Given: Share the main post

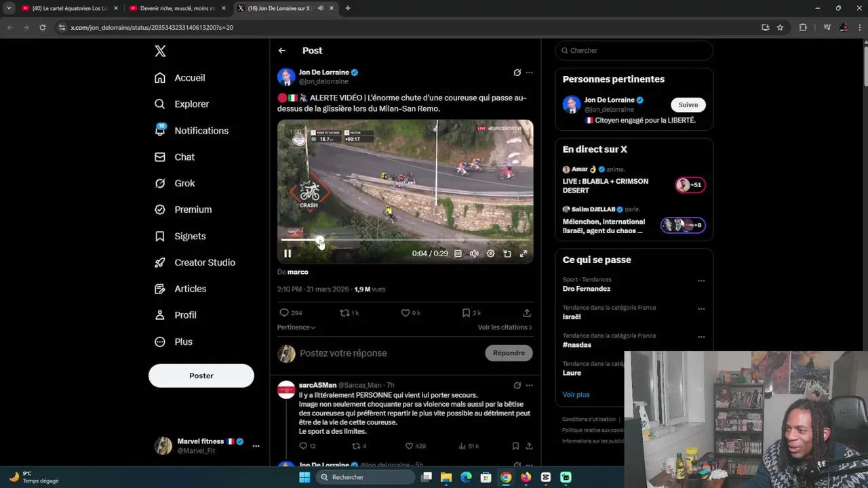Looking at the screenshot, I should click(x=527, y=313).
